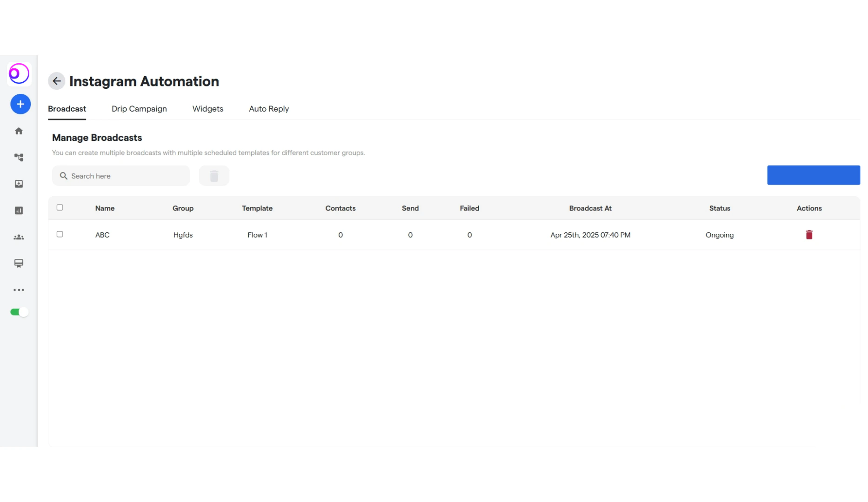868x502 pixels.
Task: Click the search magnifier icon
Action: click(64, 176)
